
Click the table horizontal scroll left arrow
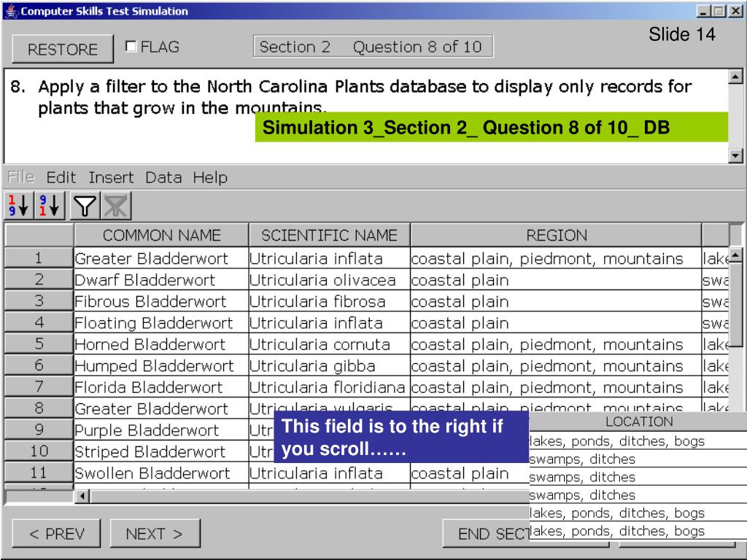82,496
